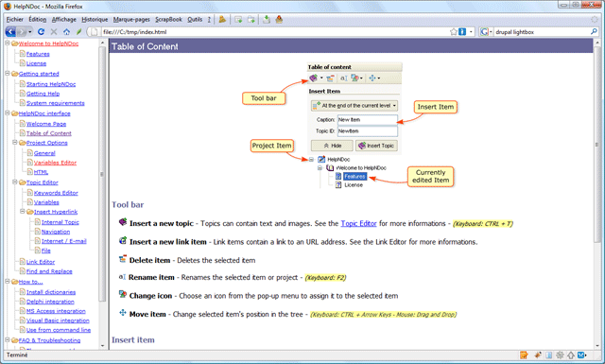The height and width of the screenshot is (364, 605).
Task: Click the orange ScrapBook icon in status bar
Action: tap(524, 355)
